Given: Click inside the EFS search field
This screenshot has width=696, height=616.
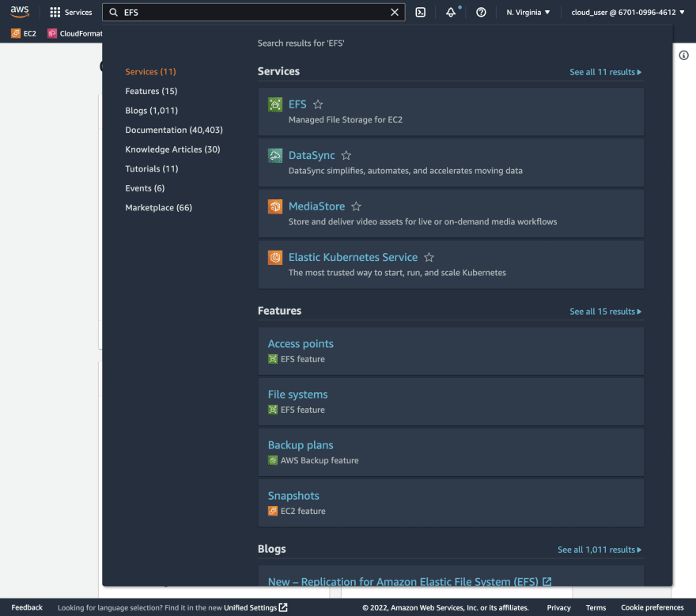Looking at the screenshot, I should pyautogui.click(x=253, y=13).
